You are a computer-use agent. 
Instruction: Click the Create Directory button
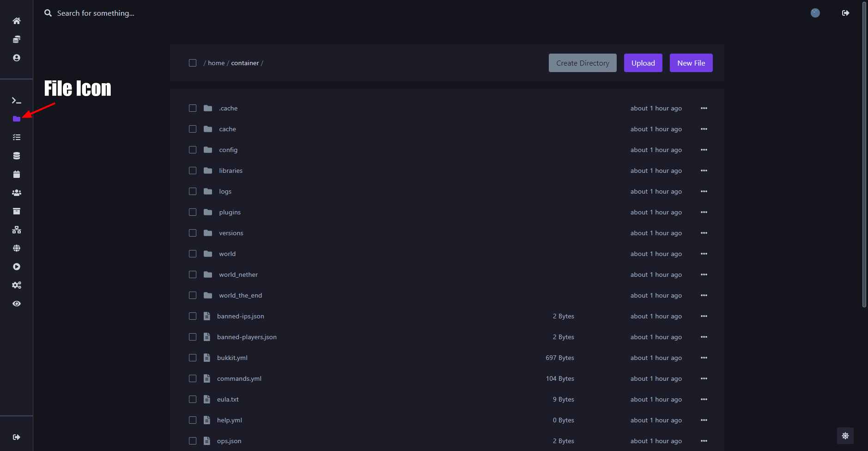(583, 63)
